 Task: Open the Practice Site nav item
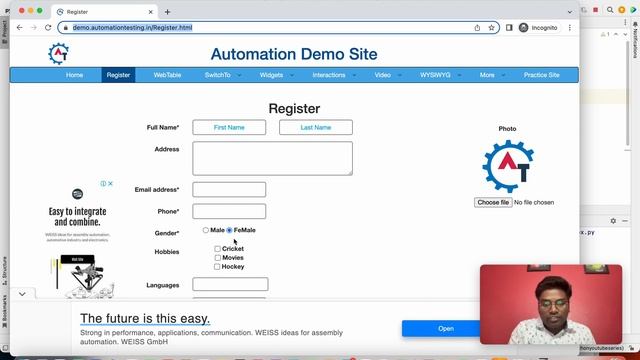click(542, 75)
